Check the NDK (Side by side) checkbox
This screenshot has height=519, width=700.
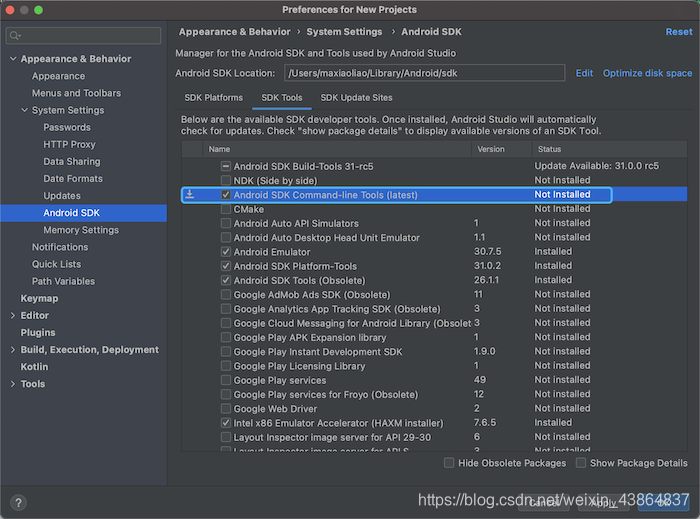point(226,180)
